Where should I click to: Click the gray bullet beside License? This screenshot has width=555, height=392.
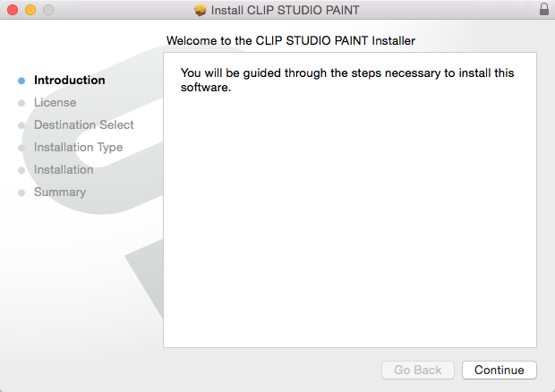point(21,103)
